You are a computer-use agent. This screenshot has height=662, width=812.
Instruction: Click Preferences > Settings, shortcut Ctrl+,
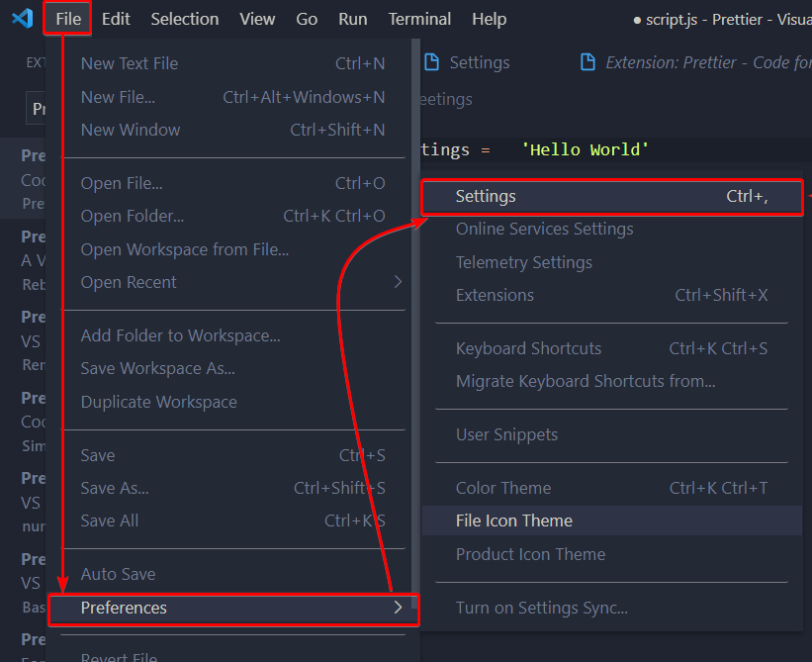point(612,196)
